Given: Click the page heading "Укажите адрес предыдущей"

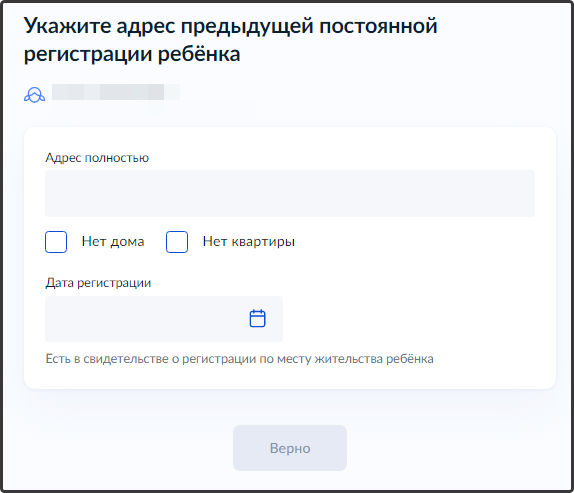Looking at the screenshot, I should tap(171, 26).
